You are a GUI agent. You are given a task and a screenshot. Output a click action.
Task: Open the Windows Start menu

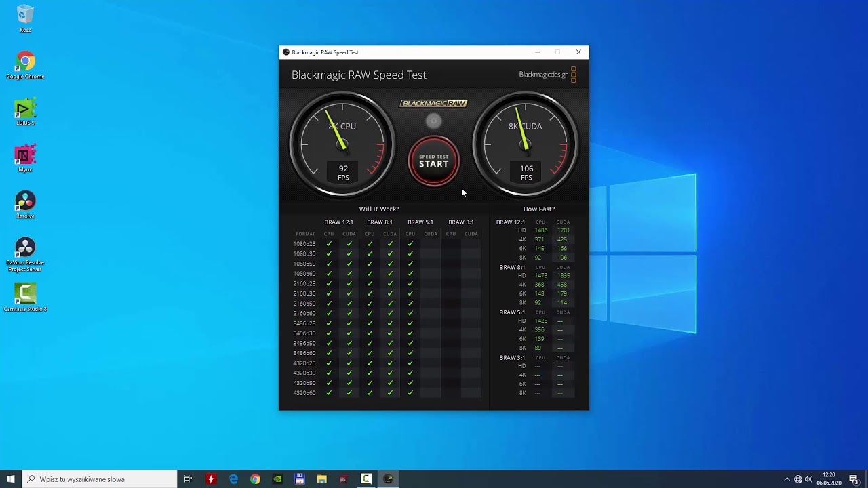[x=11, y=479]
